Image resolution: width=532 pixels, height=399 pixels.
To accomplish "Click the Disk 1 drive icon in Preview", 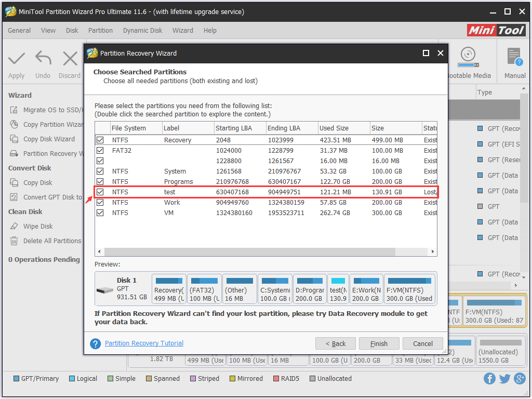I will pos(104,290).
